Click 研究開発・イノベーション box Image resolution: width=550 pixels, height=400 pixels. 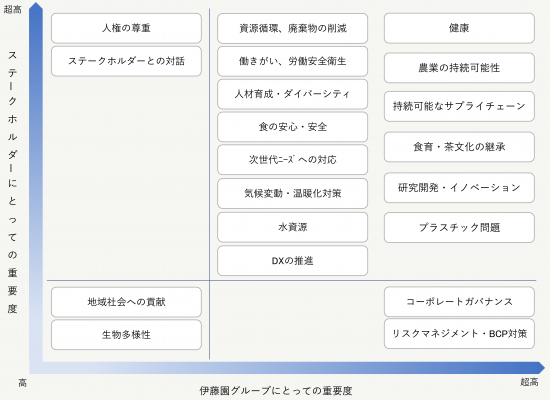pyautogui.click(x=459, y=188)
